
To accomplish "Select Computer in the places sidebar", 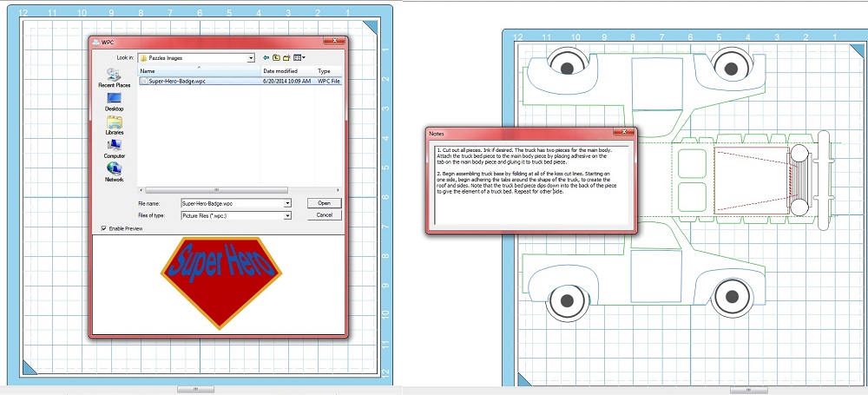I will tap(114, 149).
